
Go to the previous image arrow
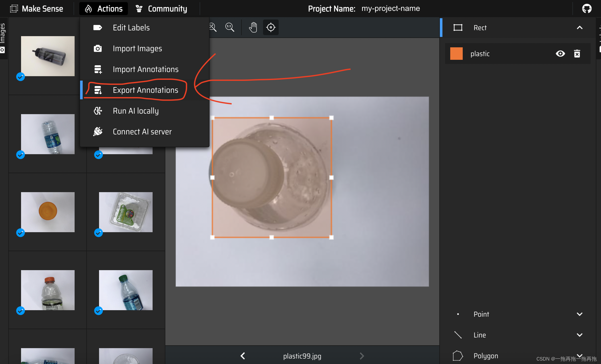click(x=243, y=356)
